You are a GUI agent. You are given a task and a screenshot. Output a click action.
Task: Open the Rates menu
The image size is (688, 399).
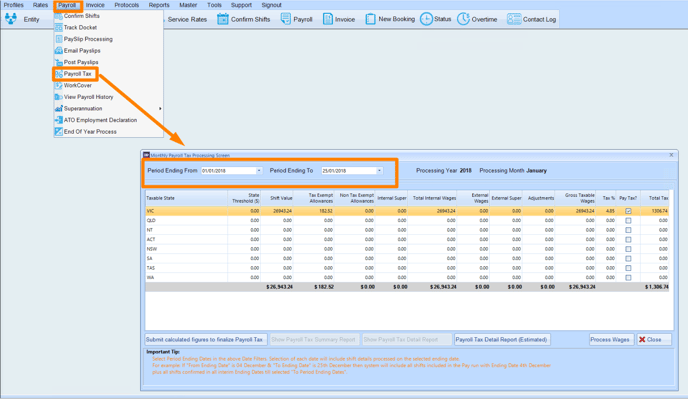[40, 5]
